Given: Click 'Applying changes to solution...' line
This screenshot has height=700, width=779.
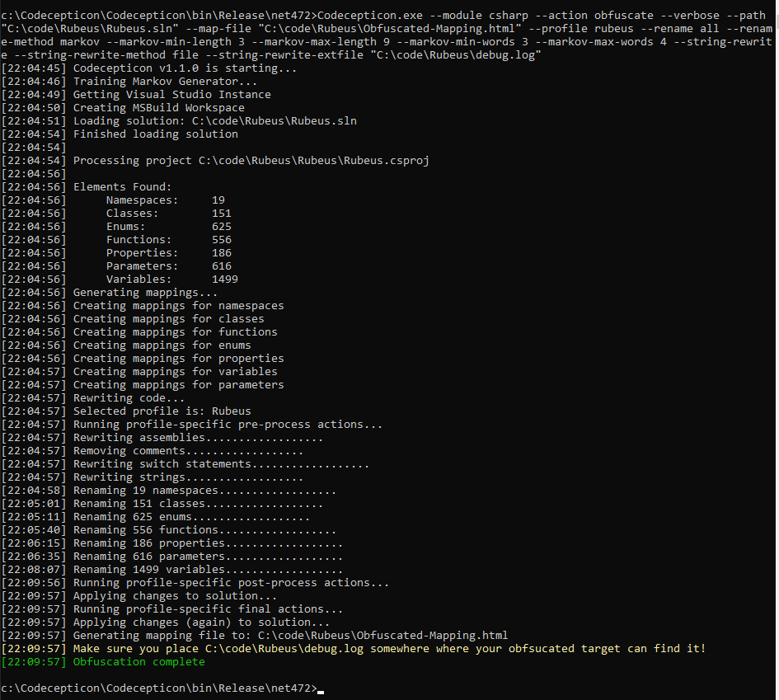Looking at the screenshot, I should [x=139, y=595].
